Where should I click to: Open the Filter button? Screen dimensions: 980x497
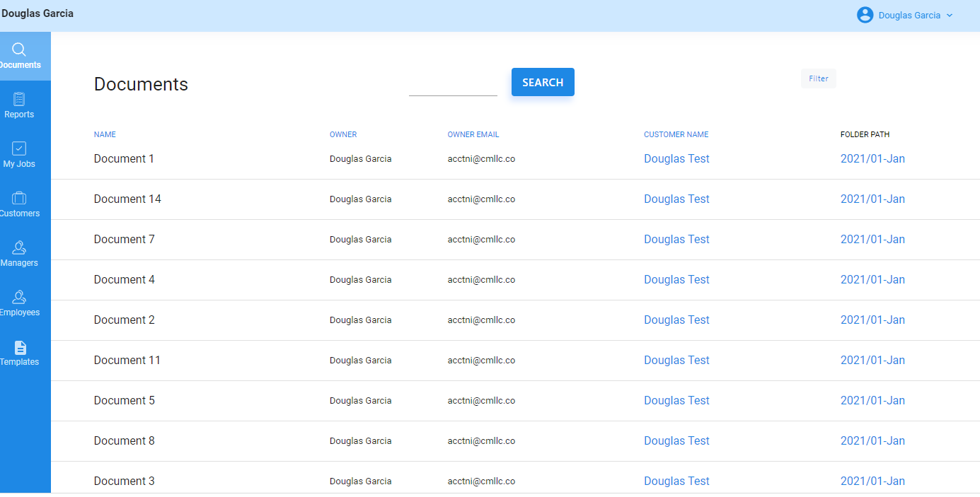(819, 78)
